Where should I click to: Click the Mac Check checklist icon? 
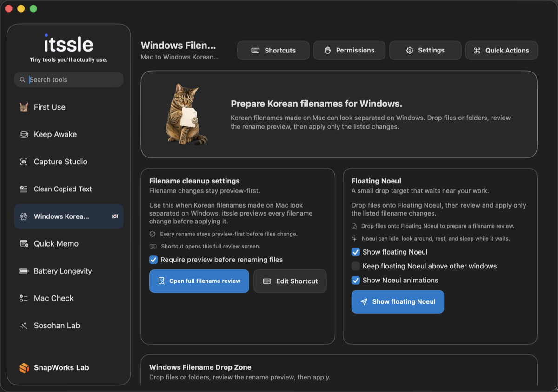click(x=24, y=298)
